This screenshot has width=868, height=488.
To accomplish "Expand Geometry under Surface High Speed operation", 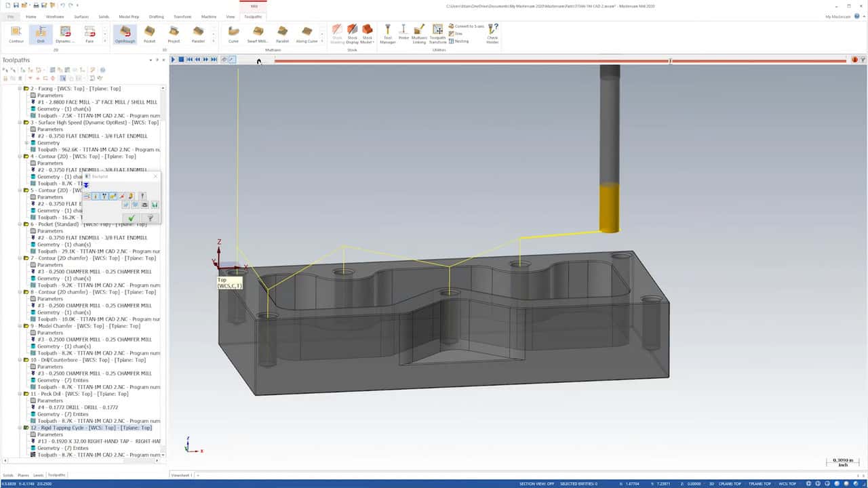I will [26, 143].
